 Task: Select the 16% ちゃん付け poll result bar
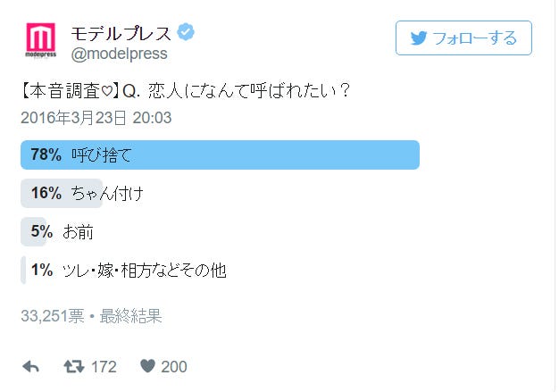click(63, 193)
